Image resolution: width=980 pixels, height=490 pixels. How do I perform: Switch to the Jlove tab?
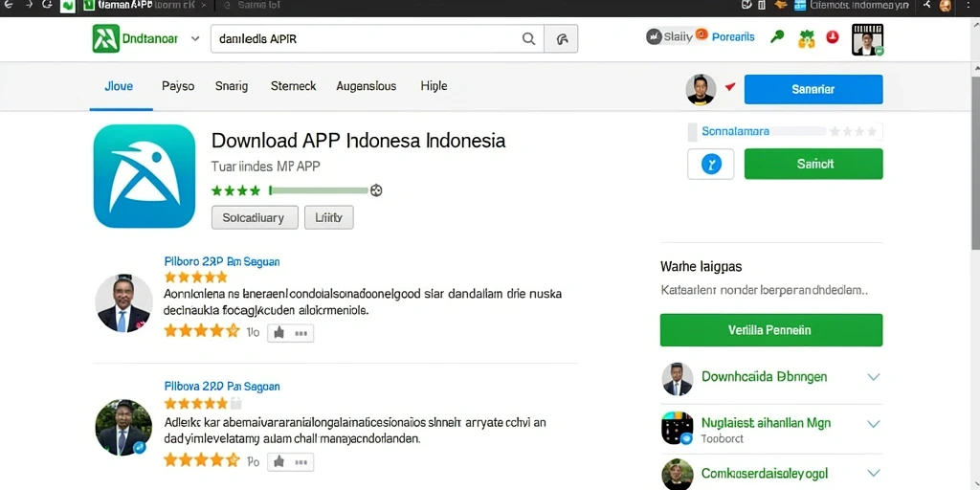[x=119, y=86]
